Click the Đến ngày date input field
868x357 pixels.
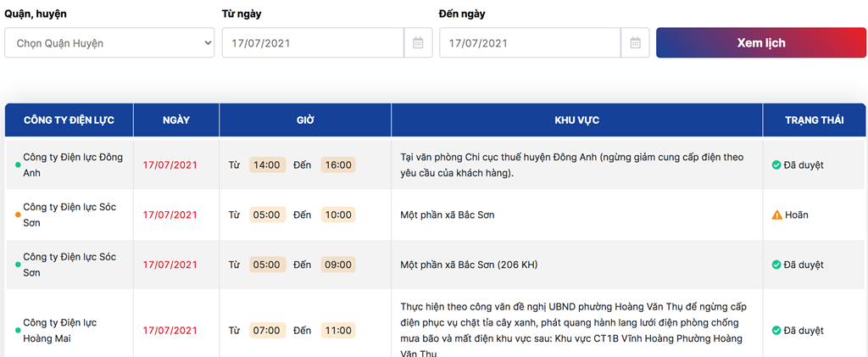[x=530, y=42]
